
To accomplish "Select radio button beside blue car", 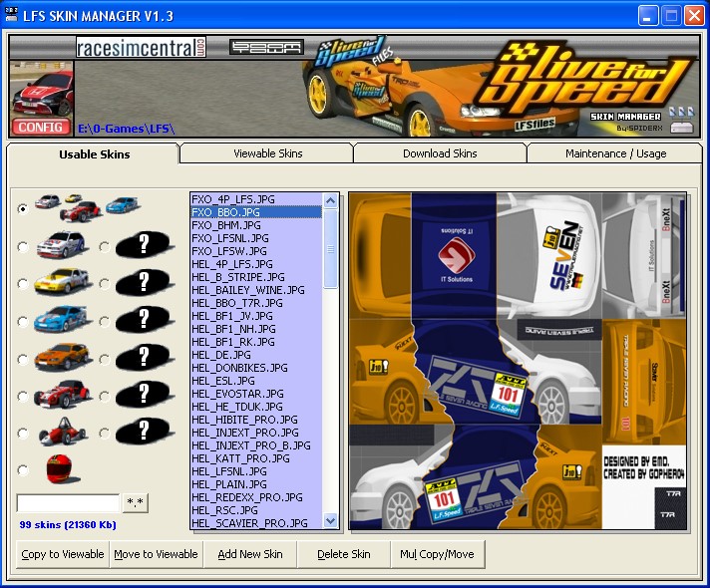I will (x=23, y=322).
